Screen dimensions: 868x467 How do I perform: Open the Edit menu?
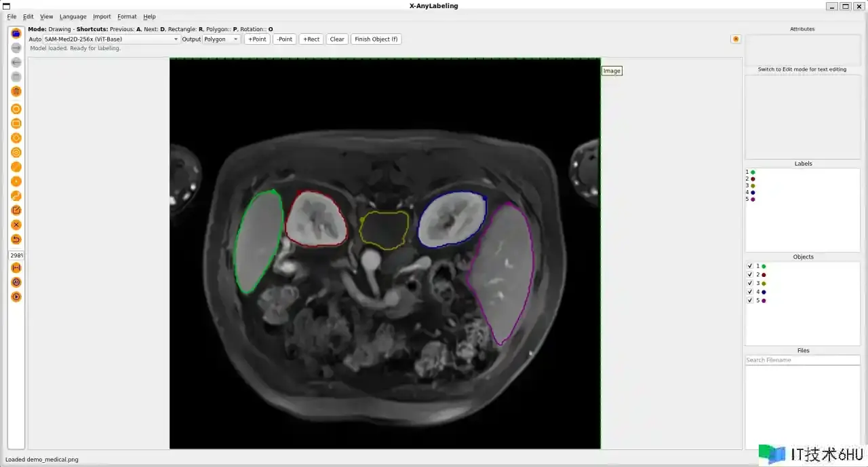28,16
